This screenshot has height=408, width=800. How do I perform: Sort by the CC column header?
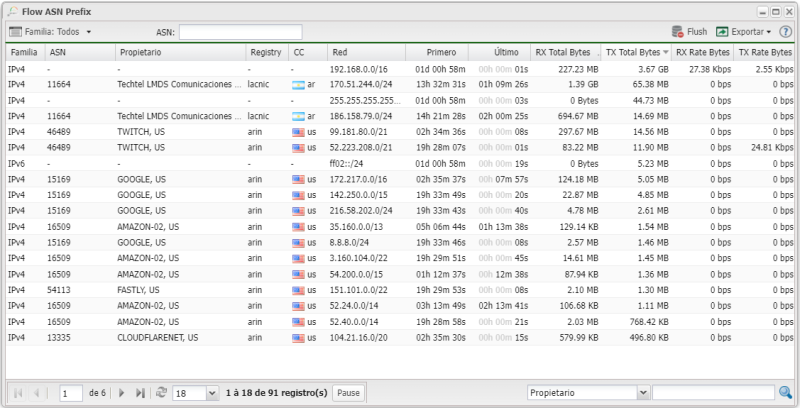pyautogui.click(x=308, y=52)
